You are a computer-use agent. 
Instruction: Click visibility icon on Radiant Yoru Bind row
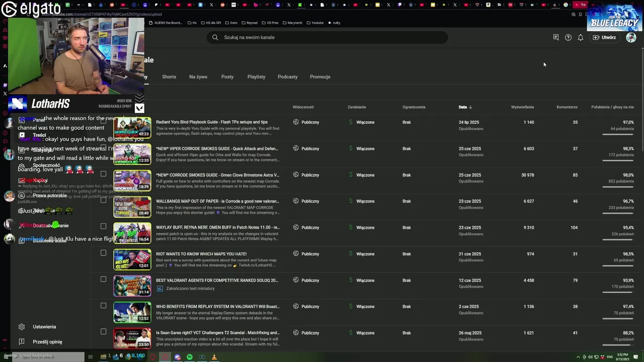click(296, 122)
